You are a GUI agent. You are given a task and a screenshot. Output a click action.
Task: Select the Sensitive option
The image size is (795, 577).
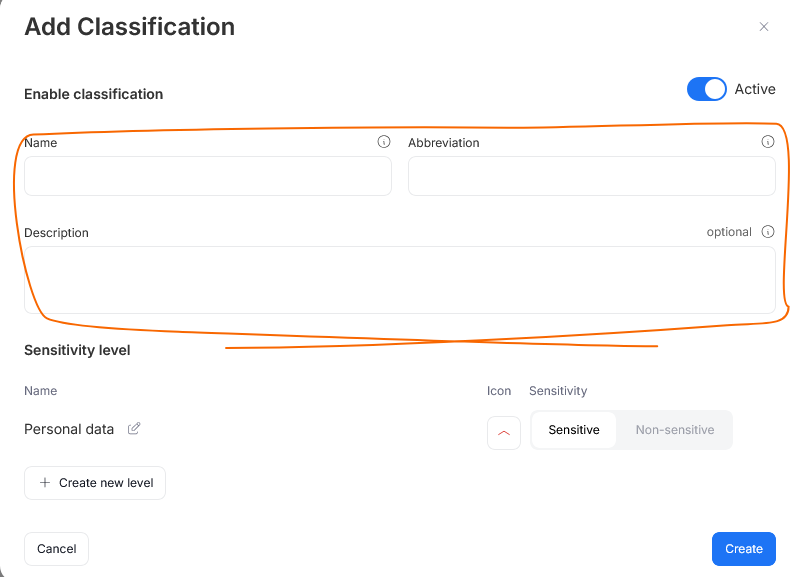click(x=574, y=430)
